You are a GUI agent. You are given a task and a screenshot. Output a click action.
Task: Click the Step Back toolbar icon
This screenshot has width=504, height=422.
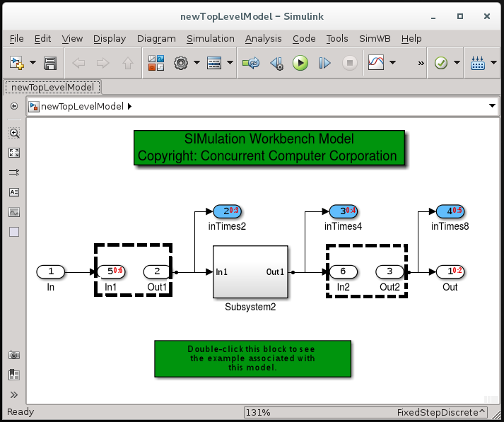point(276,64)
